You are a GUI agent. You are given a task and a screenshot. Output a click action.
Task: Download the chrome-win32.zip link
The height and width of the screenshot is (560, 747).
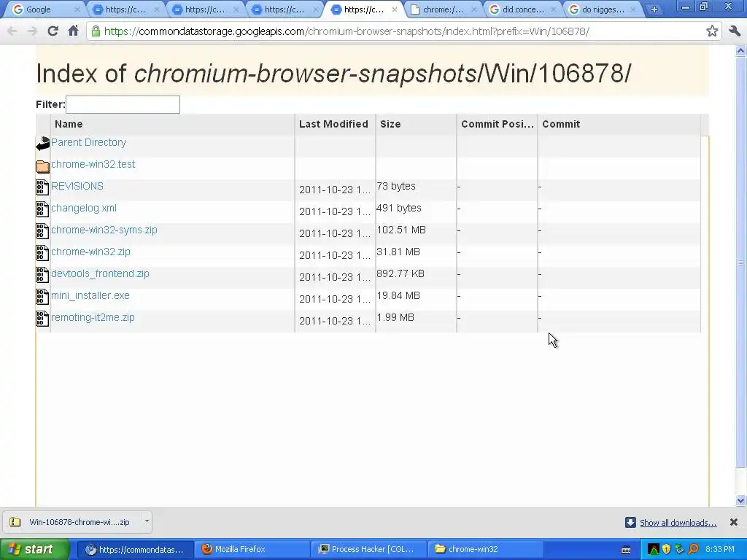click(x=90, y=252)
